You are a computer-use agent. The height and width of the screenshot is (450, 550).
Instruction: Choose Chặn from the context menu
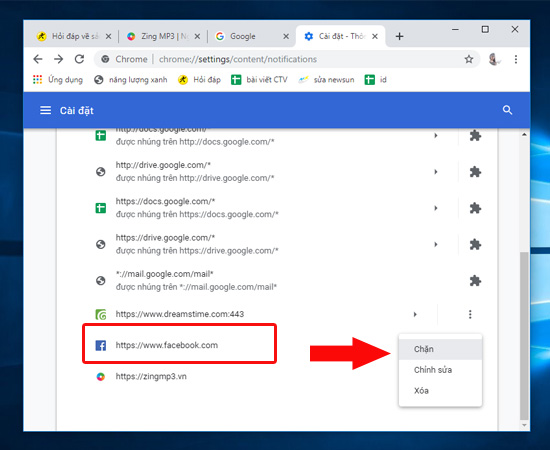coord(441,349)
